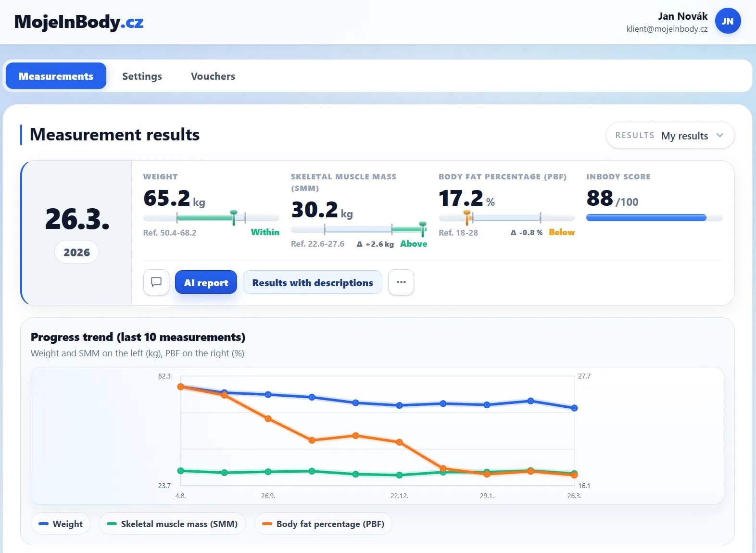
Task: Click the 88 /100 InBody score
Action: (612, 198)
